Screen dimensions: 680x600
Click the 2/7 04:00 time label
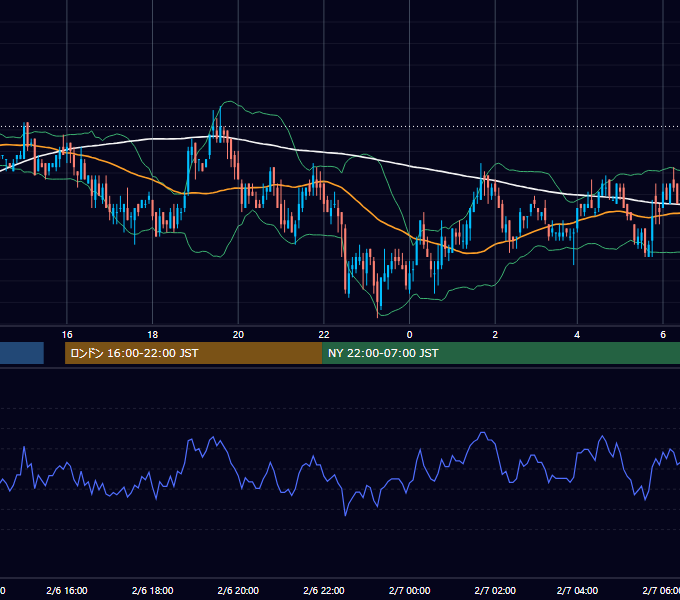pyautogui.click(x=577, y=590)
